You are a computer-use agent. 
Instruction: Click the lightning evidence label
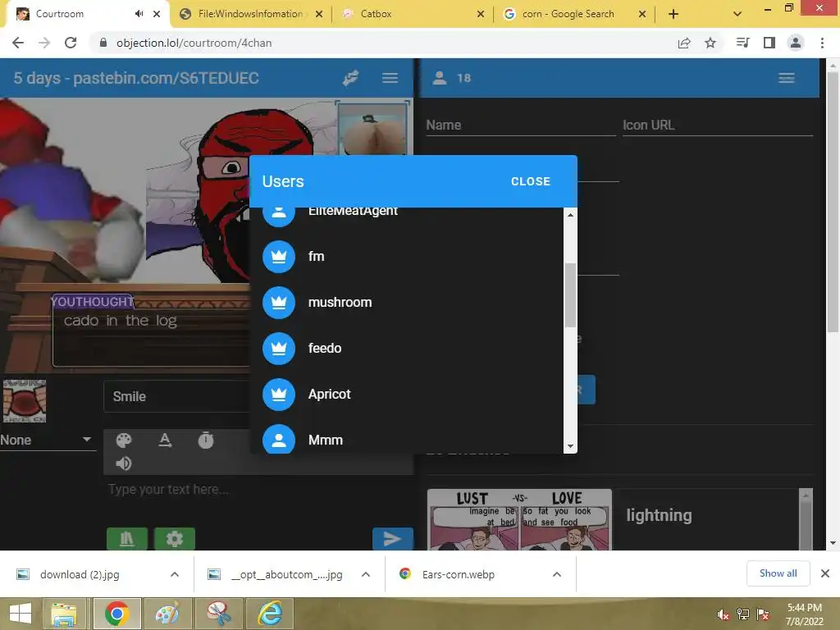659,515
